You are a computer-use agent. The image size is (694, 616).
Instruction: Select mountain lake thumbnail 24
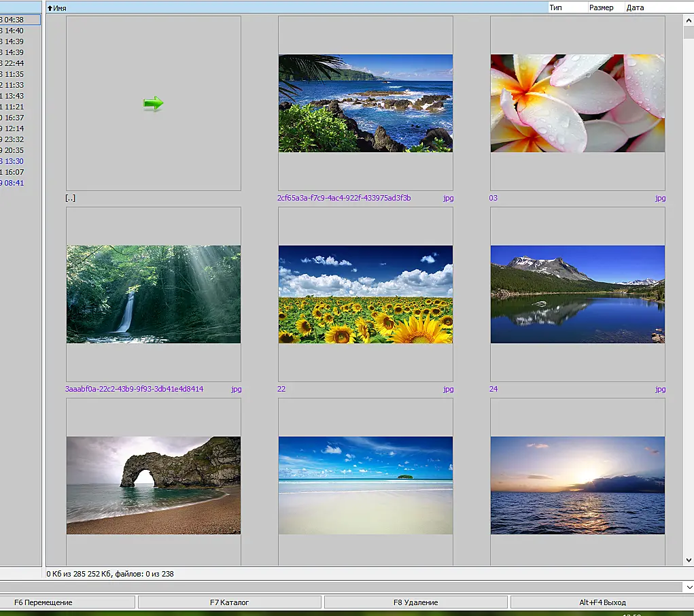tap(578, 294)
